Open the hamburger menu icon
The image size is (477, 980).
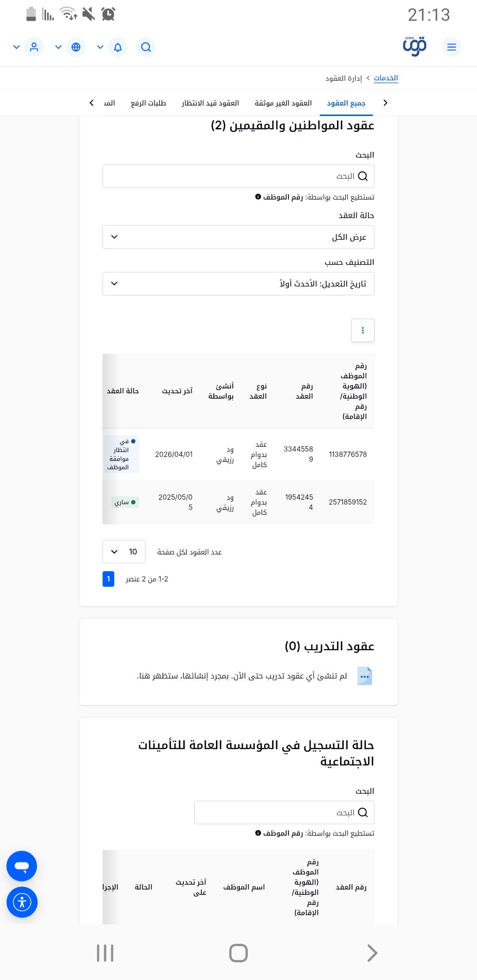(451, 47)
